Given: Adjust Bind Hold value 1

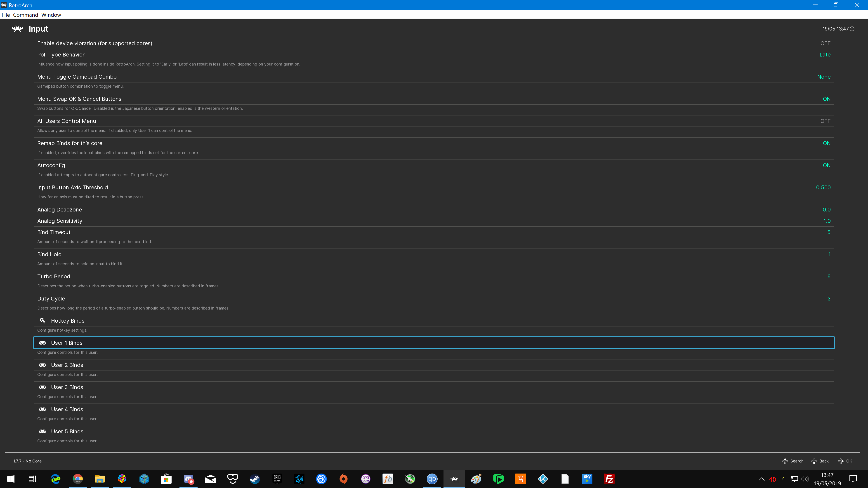Looking at the screenshot, I should (829, 254).
